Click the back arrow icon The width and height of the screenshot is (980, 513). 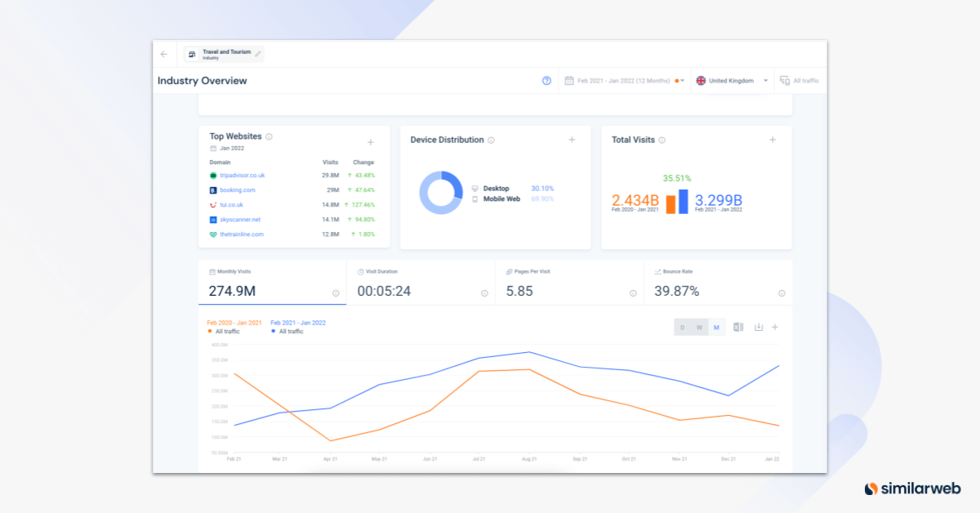164,54
